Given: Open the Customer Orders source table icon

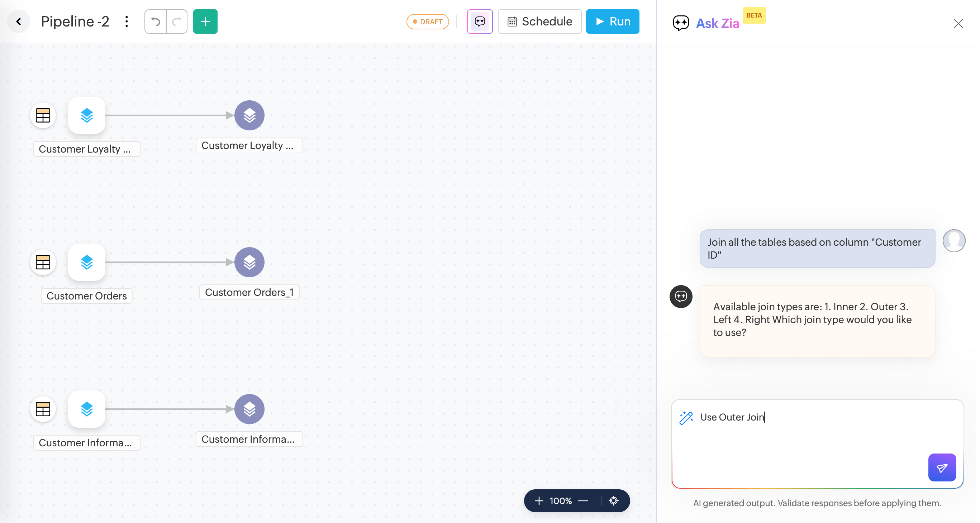Looking at the screenshot, I should point(43,262).
